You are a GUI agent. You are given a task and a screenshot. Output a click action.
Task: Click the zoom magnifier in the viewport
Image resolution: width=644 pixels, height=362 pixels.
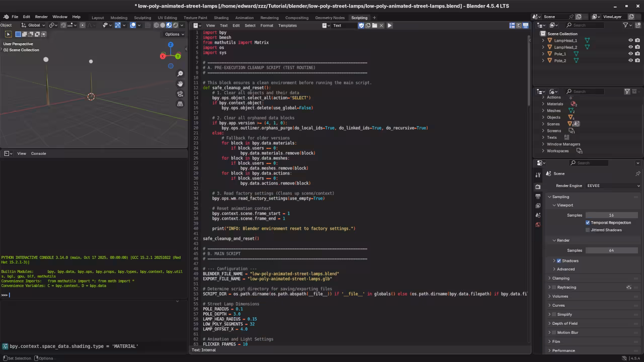tap(180, 74)
